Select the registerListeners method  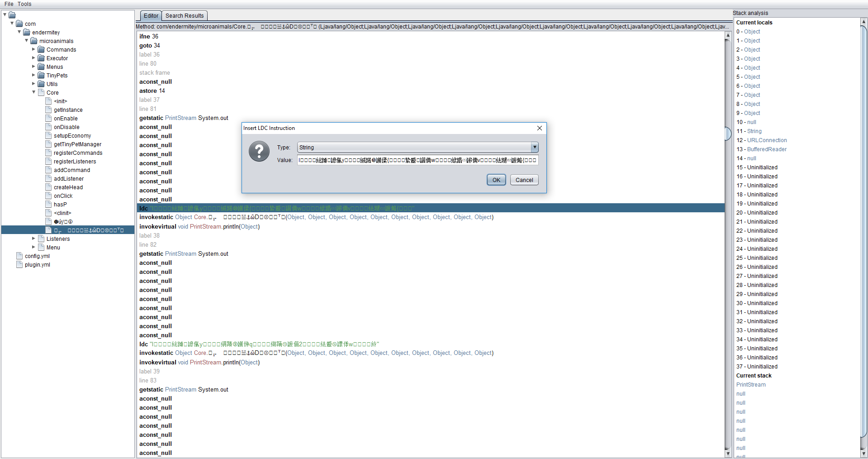[x=75, y=162]
